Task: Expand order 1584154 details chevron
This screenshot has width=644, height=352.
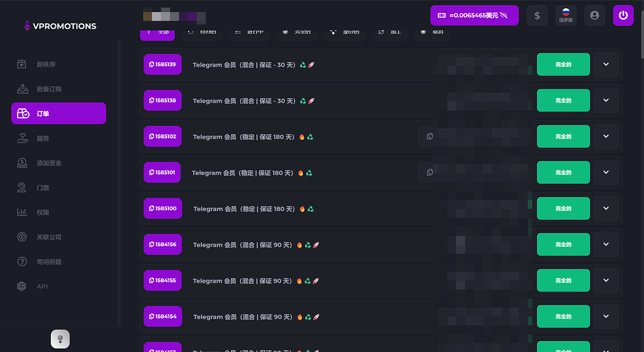Action: (606, 316)
